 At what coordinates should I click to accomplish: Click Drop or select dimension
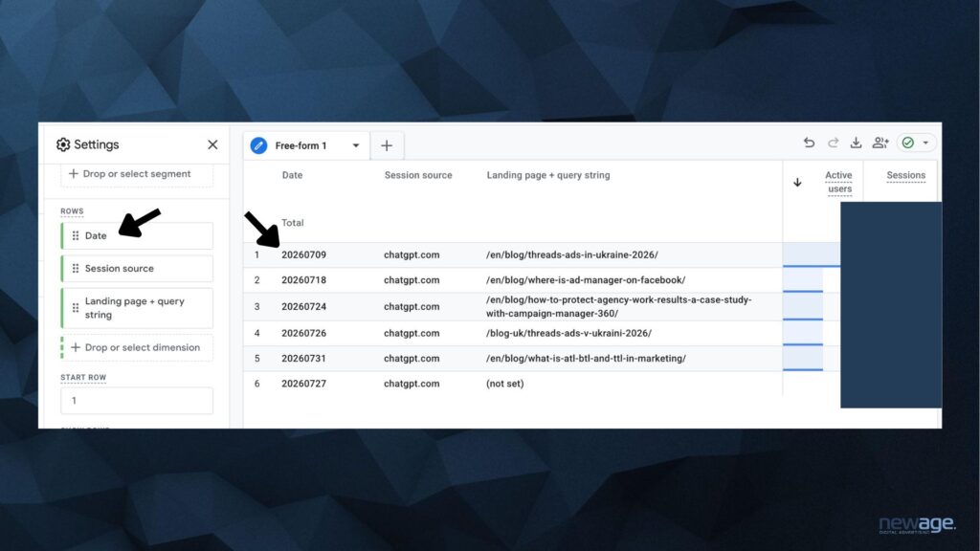pos(138,347)
